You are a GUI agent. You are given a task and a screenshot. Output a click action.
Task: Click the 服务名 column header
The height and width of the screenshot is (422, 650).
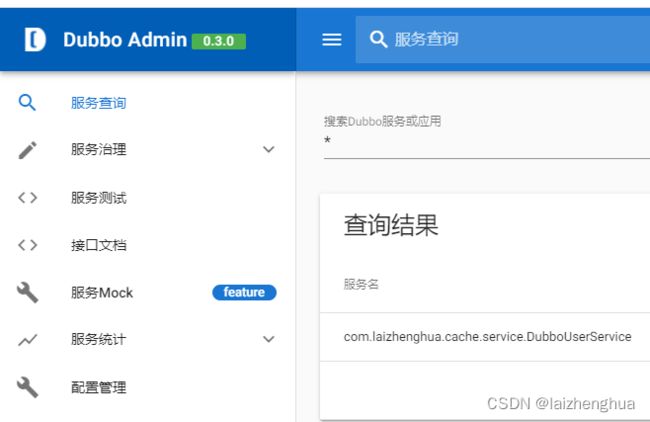click(361, 284)
